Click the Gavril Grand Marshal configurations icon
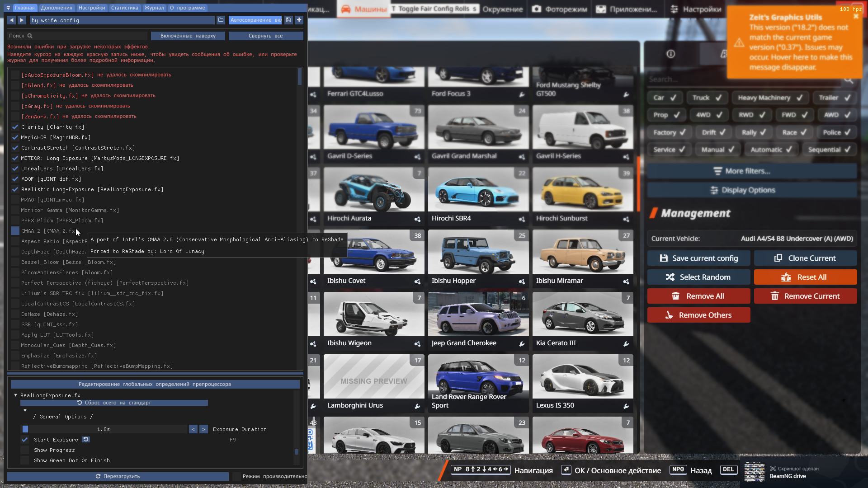The width and height of the screenshot is (868, 488). pyautogui.click(x=522, y=157)
